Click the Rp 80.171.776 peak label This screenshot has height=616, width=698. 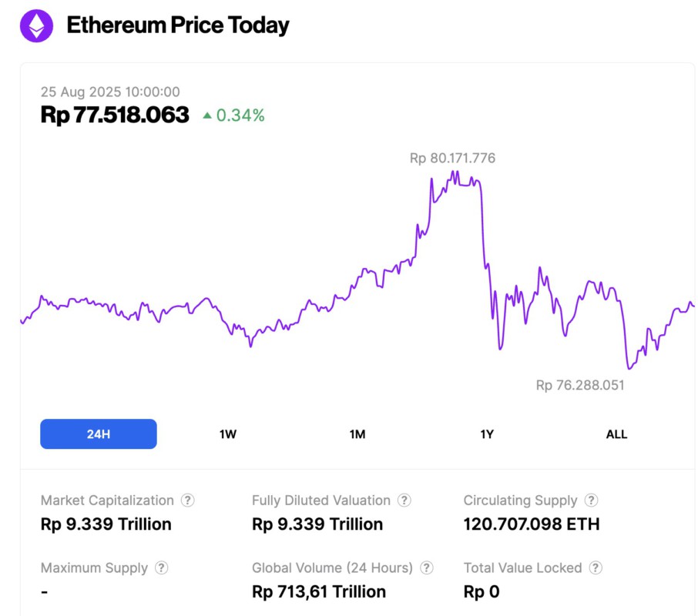452,158
